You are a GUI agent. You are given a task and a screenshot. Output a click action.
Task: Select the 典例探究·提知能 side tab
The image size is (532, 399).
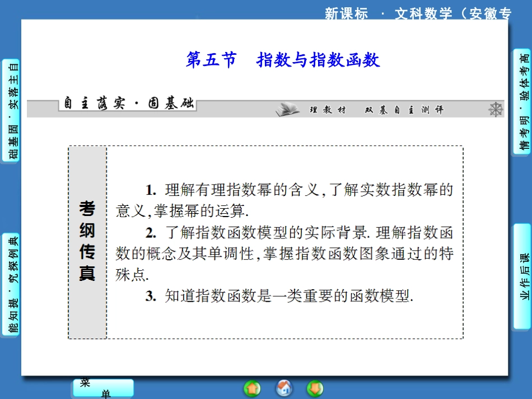pos(11,285)
